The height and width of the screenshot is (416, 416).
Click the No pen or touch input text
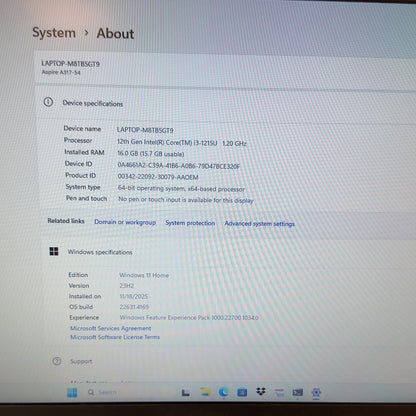[x=186, y=200]
